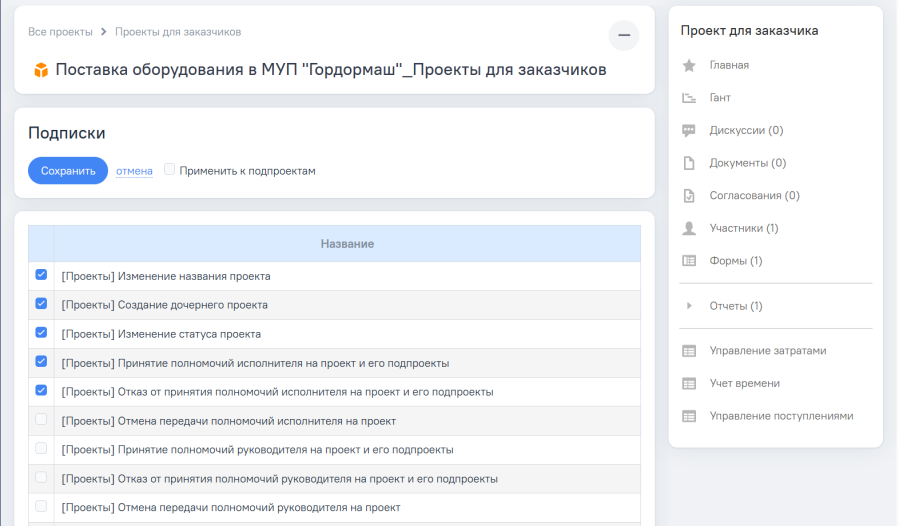Click the speech bubble icon for Дискуссии

coord(689,131)
